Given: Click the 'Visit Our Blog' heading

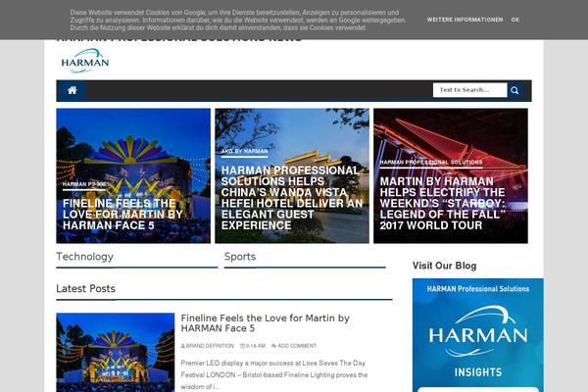Looking at the screenshot, I should click(x=444, y=266).
